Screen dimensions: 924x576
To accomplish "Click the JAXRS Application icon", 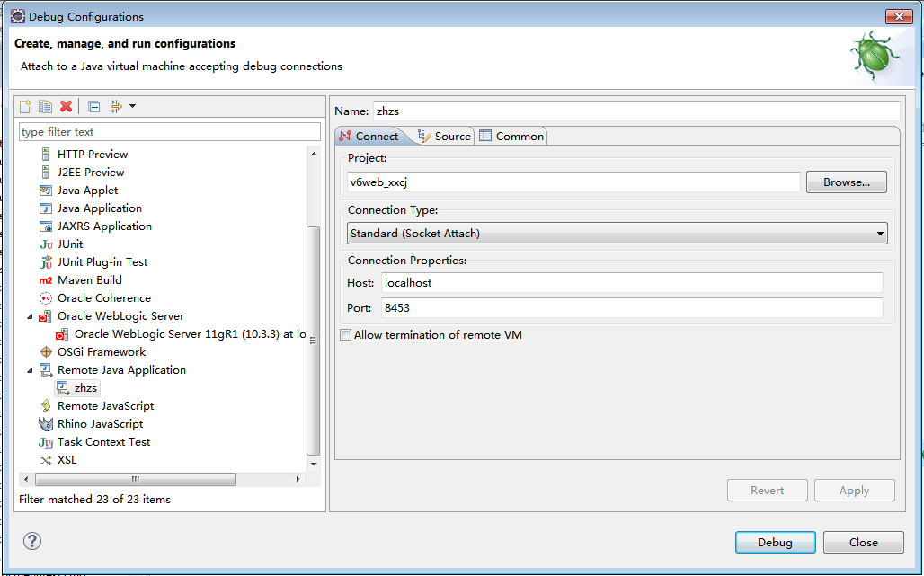I will pyautogui.click(x=45, y=226).
